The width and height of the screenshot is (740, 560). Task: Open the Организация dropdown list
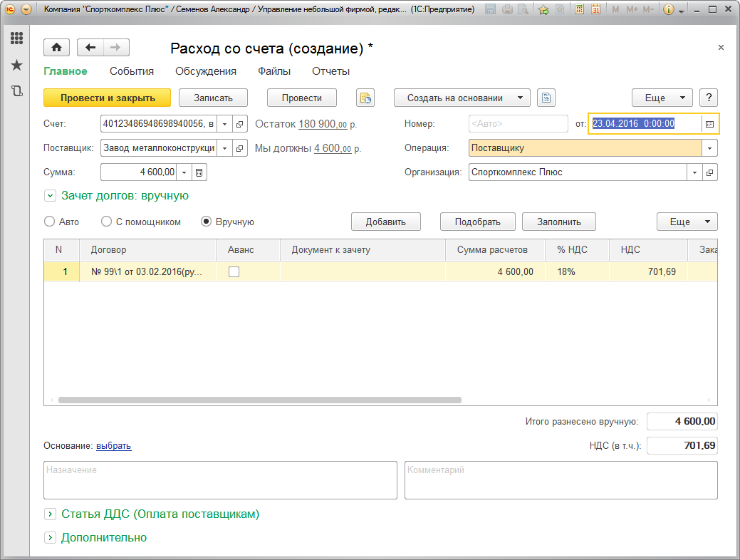pyautogui.click(x=694, y=172)
